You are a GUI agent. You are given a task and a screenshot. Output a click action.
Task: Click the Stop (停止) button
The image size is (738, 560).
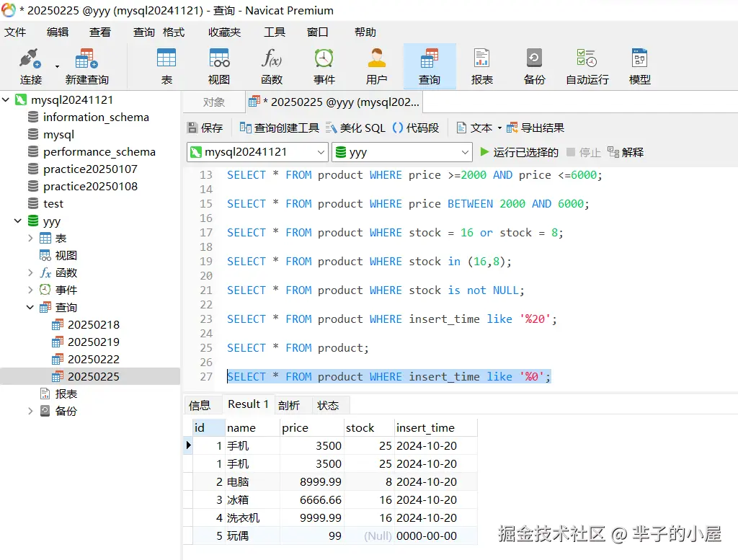pyautogui.click(x=584, y=152)
